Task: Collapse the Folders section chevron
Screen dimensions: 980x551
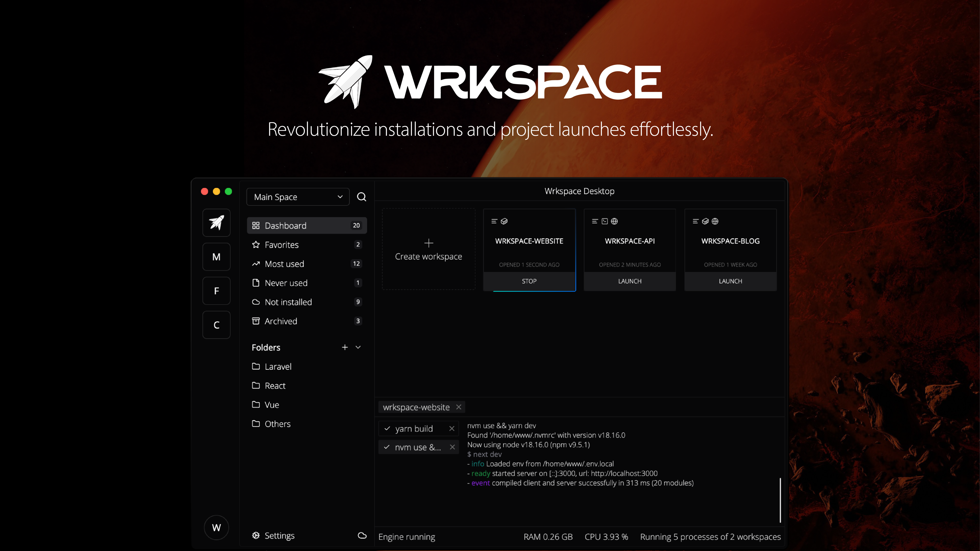Action: [358, 347]
